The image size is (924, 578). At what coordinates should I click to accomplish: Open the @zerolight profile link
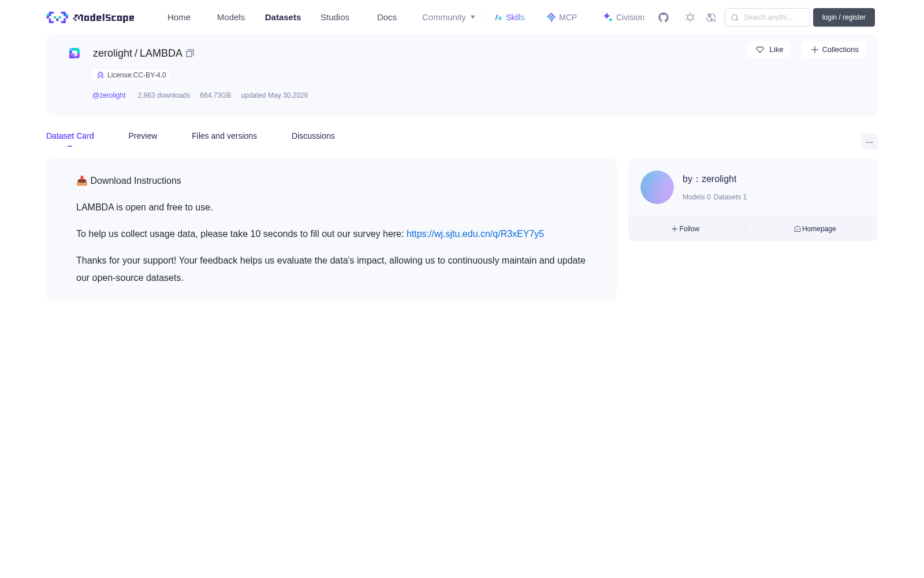pyautogui.click(x=109, y=95)
